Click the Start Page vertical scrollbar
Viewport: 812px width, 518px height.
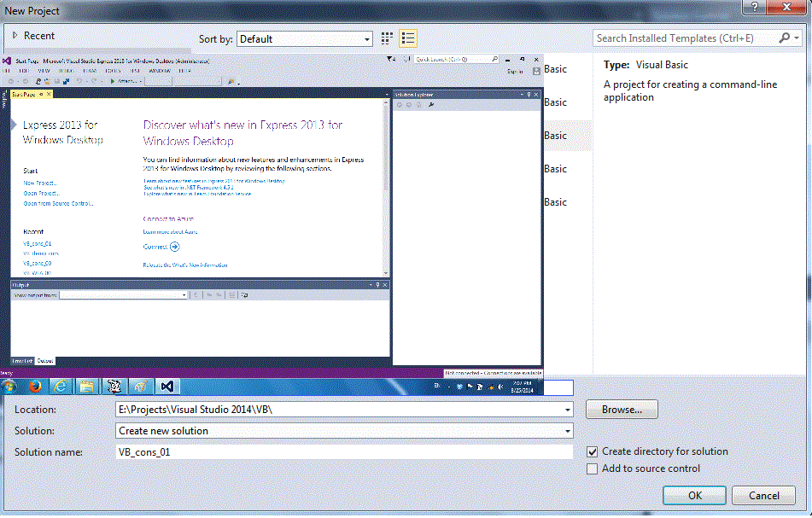tap(386, 188)
